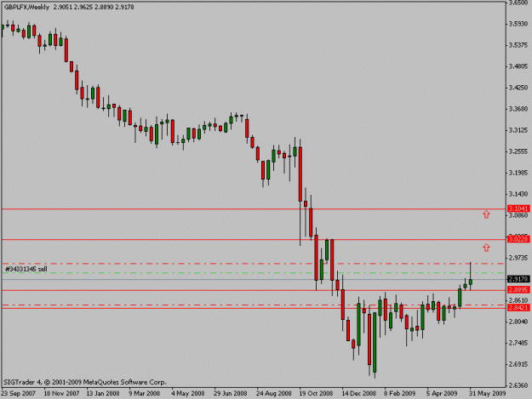Click the red 3.1041 price tag
Image resolution: width=532 pixels, height=399 pixels.
[518, 208]
